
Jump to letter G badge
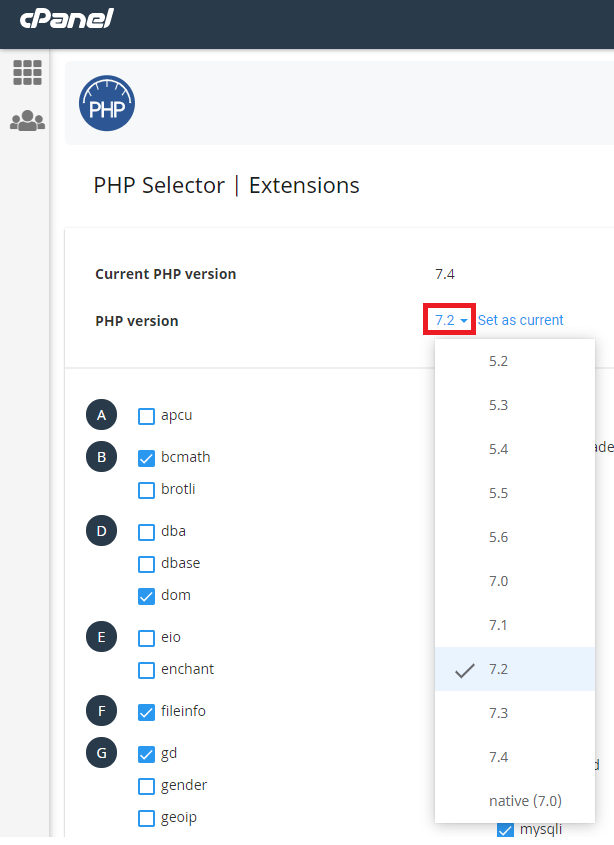coord(101,753)
